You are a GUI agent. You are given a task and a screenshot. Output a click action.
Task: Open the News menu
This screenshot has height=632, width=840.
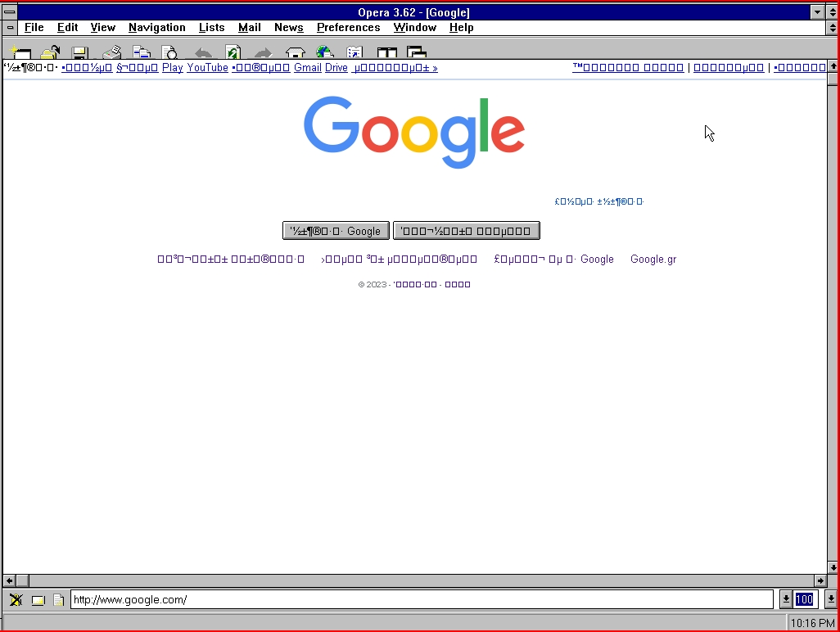289,27
